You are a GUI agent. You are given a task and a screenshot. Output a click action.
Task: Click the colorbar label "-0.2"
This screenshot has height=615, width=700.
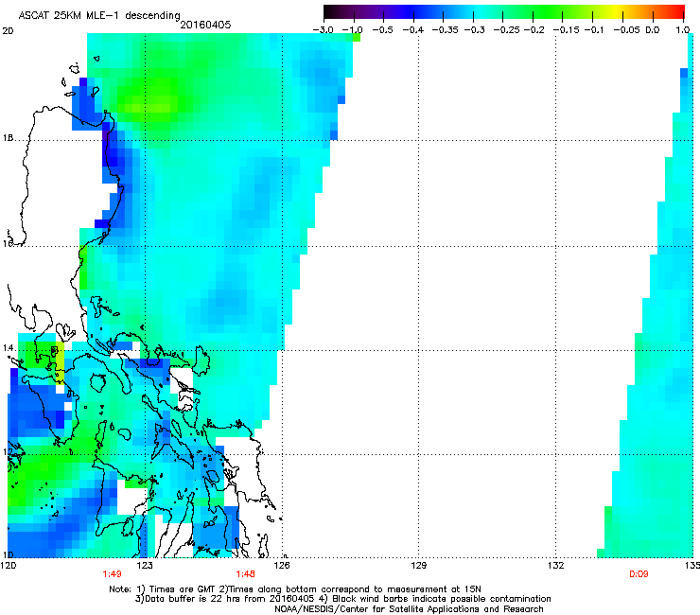(x=534, y=30)
